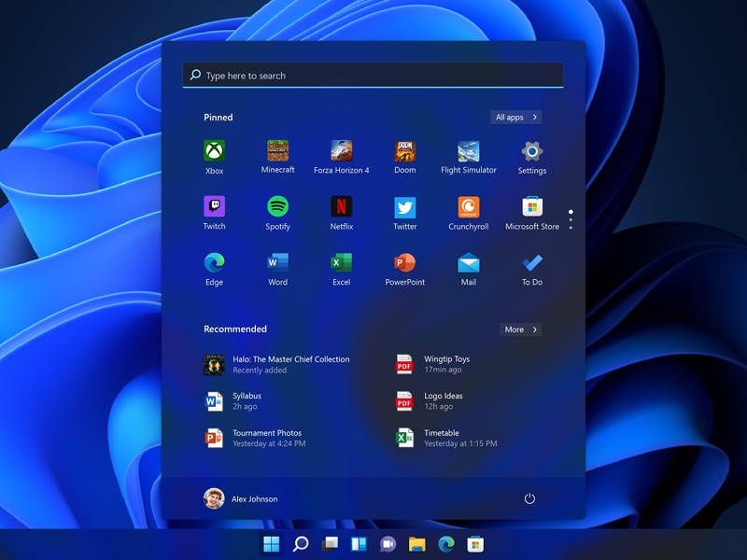Open Spotify
The height and width of the screenshot is (560, 747).
coord(277,213)
